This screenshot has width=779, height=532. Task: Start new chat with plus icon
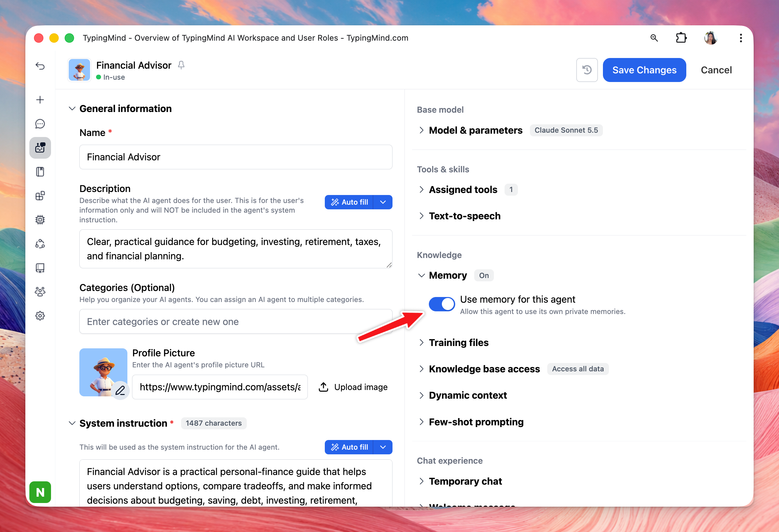[40, 100]
